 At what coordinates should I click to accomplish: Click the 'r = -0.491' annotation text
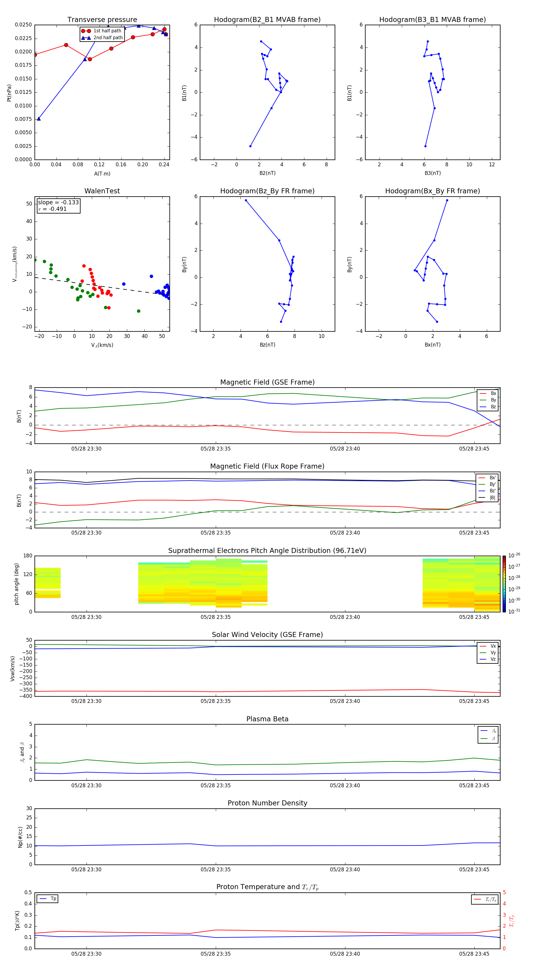tap(52, 209)
